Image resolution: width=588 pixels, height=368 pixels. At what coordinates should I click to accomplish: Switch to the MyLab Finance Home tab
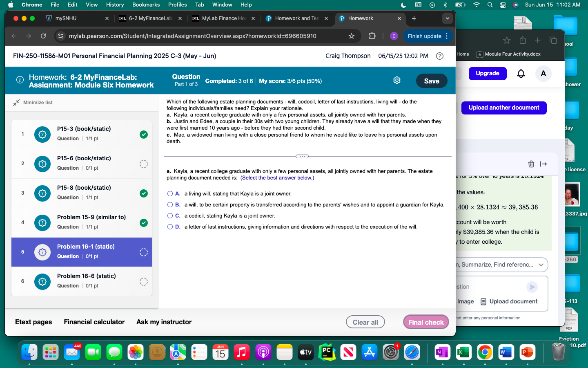[x=223, y=18]
